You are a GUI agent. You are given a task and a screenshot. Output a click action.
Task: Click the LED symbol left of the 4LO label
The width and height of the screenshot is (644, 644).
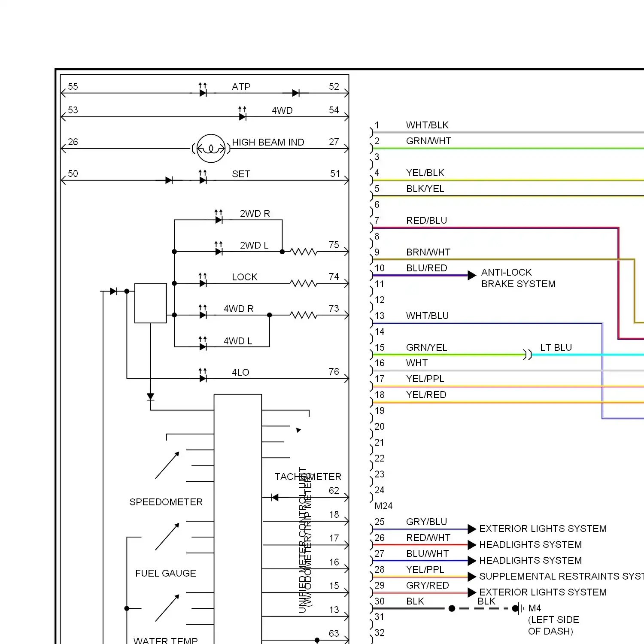(x=203, y=376)
